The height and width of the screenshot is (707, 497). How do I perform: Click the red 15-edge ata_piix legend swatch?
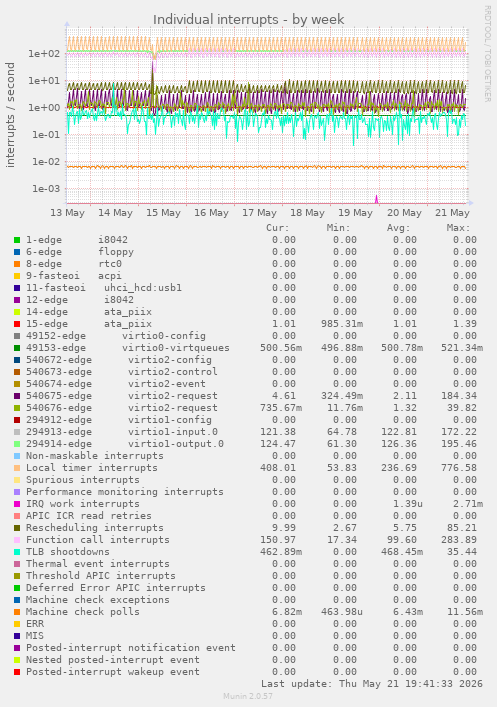click(x=17, y=324)
